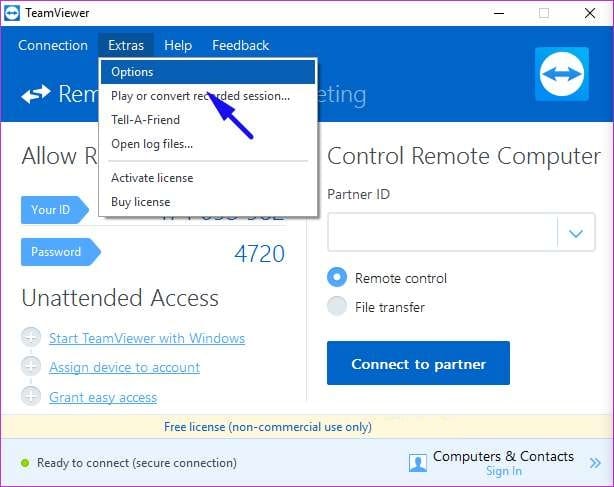Click plus icon beside Grant easy access
614x487 pixels.
pyautogui.click(x=31, y=396)
